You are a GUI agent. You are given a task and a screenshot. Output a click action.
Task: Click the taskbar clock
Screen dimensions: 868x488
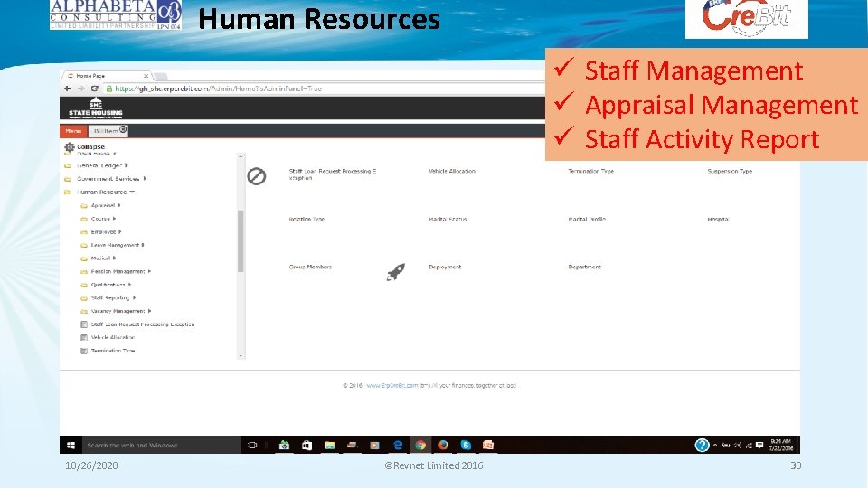[781, 445]
